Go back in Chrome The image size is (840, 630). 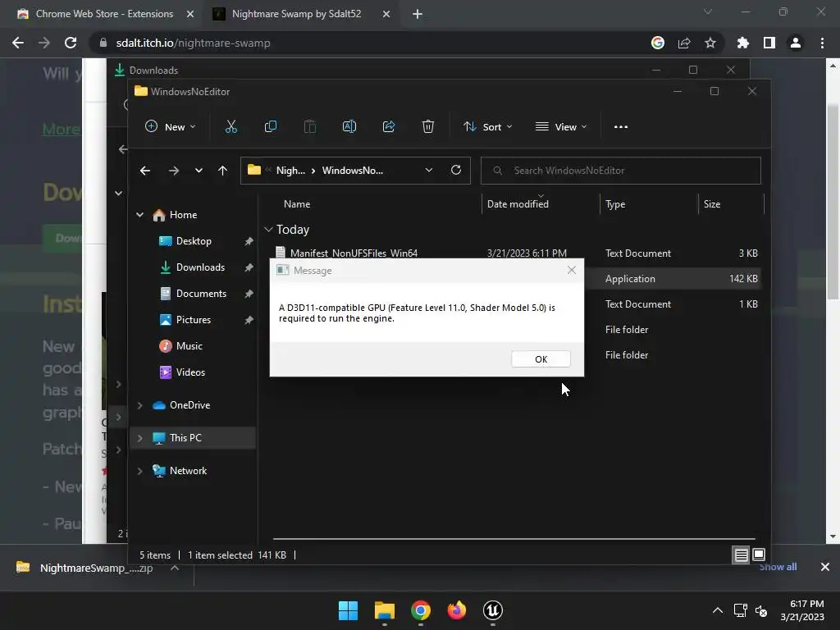pyautogui.click(x=18, y=43)
